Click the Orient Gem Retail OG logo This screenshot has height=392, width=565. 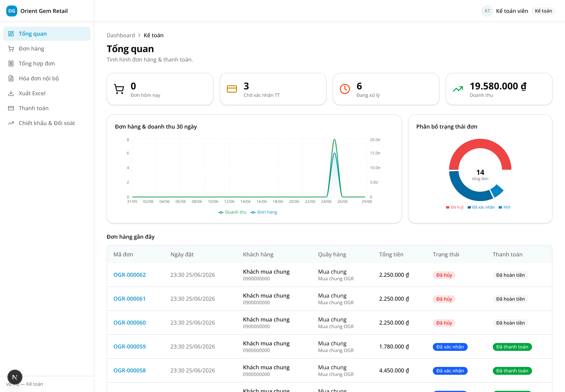click(x=12, y=11)
